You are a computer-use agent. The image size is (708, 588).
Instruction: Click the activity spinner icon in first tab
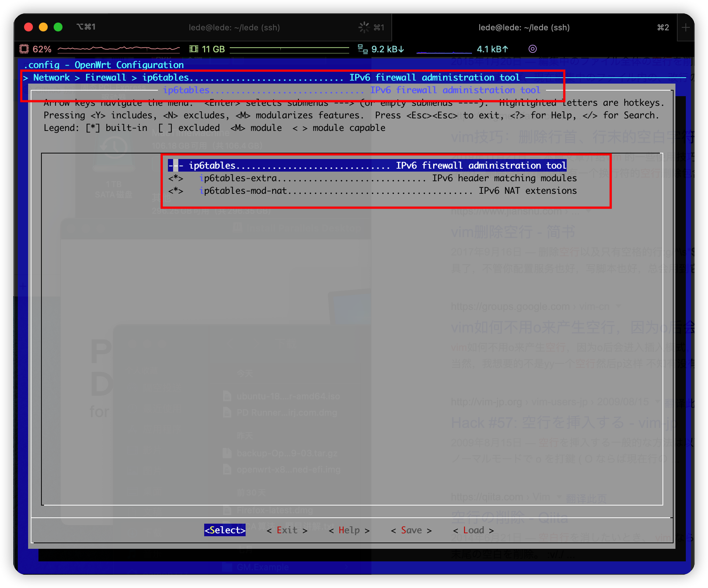[364, 27]
